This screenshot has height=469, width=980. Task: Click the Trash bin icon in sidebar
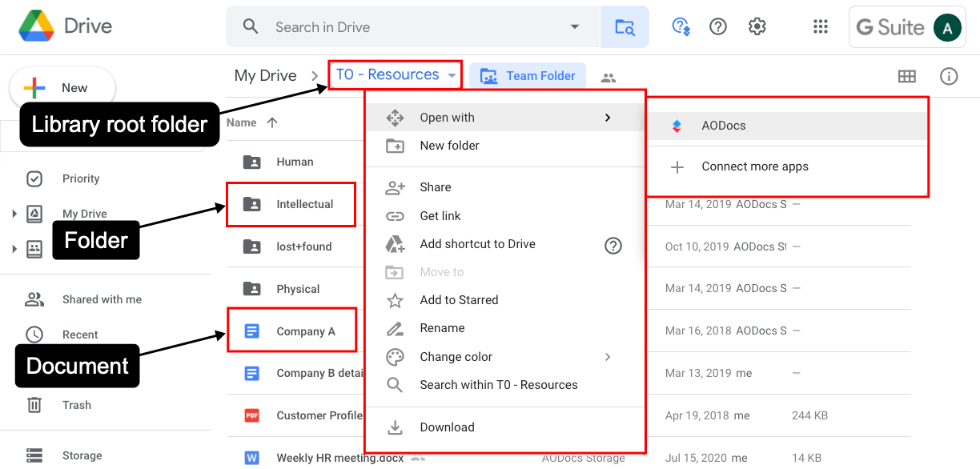[34, 405]
